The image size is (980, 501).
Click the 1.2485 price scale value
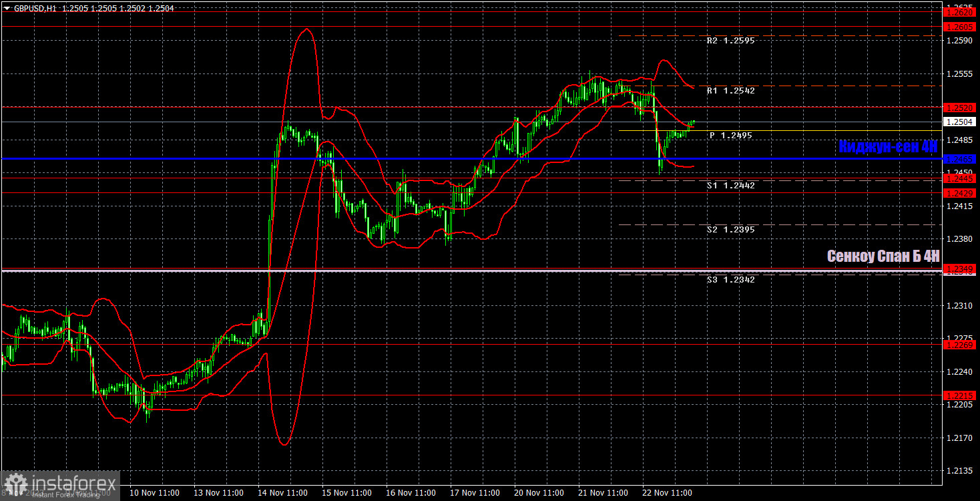pyautogui.click(x=959, y=140)
